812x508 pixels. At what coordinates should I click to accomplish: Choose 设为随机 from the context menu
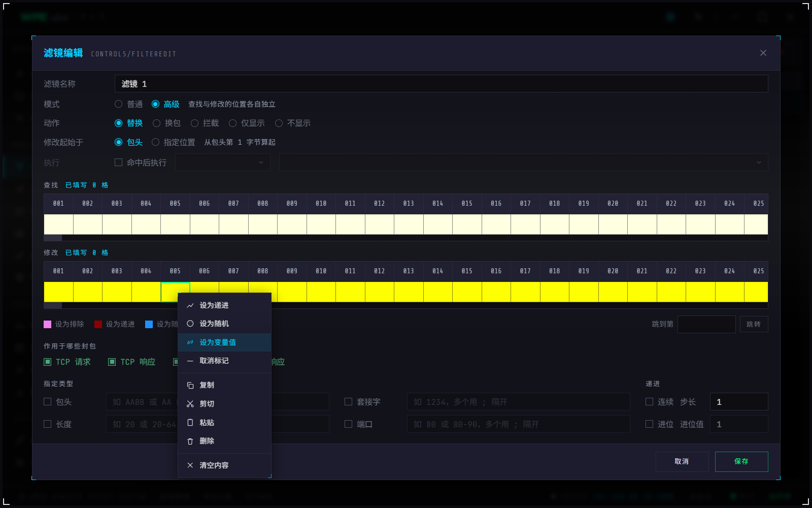224,324
